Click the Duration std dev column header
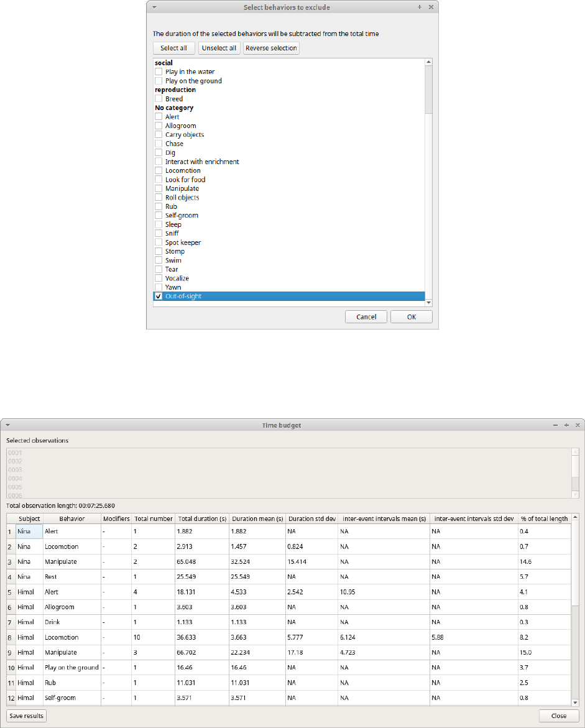585x728 pixels. pyautogui.click(x=311, y=518)
